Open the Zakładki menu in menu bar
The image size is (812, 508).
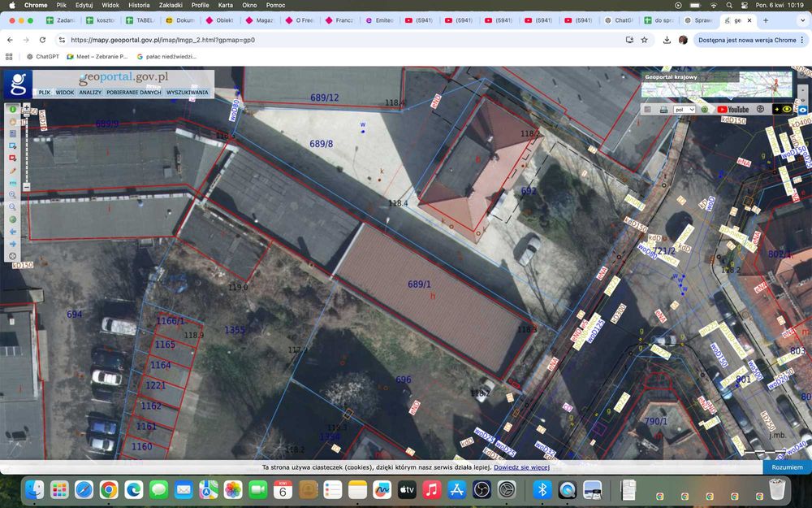[171, 5]
